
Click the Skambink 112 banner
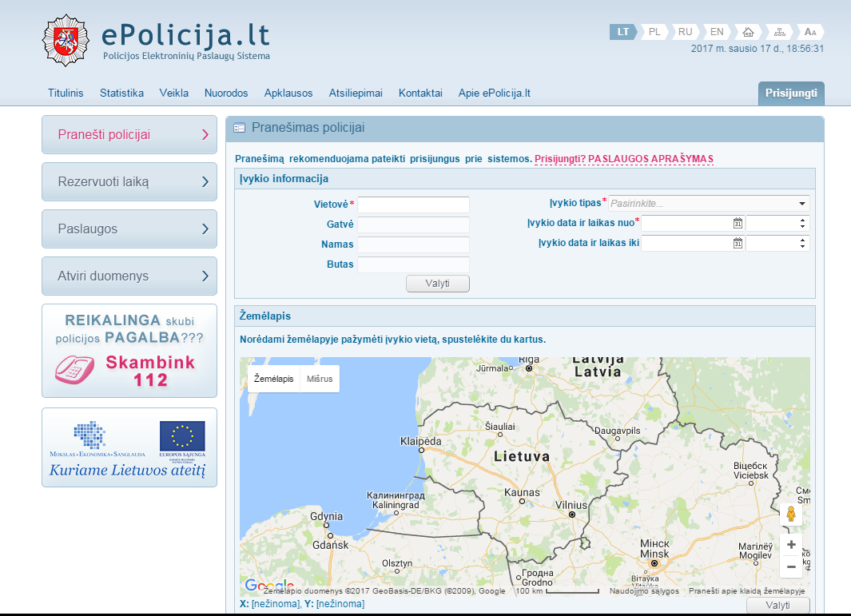coord(129,351)
